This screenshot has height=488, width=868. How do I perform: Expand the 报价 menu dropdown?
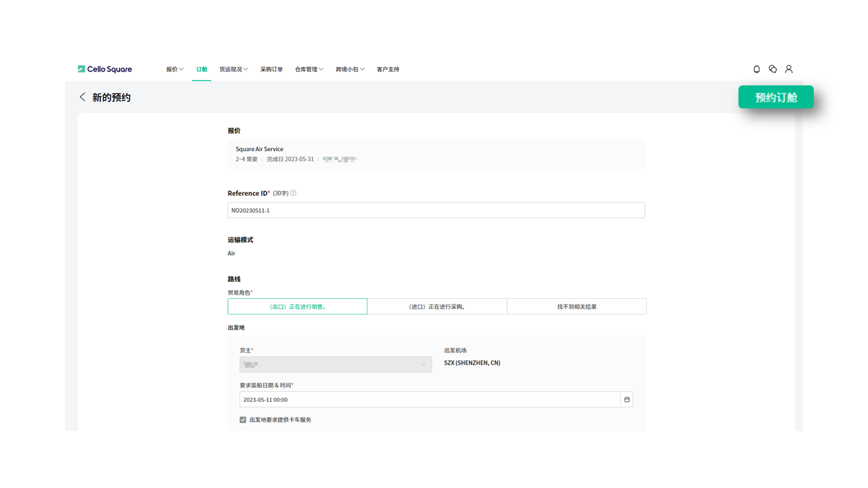174,69
